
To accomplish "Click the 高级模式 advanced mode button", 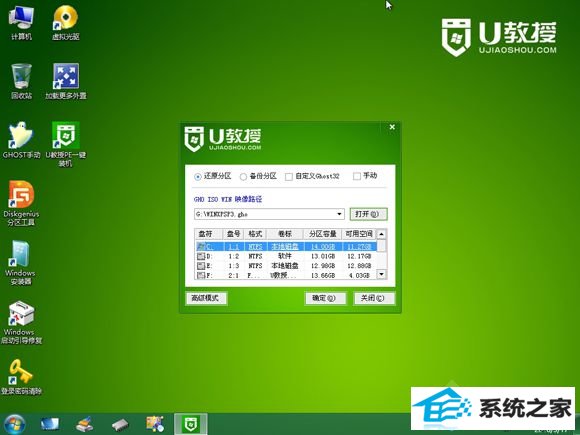I will coord(206,298).
